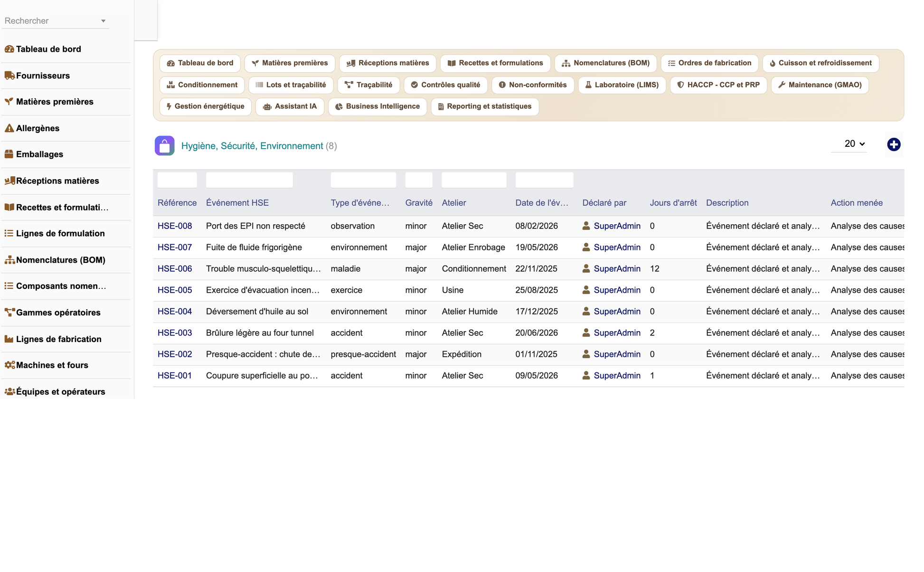
Task: Click the Atelier column filter field
Action: (474, 180)
